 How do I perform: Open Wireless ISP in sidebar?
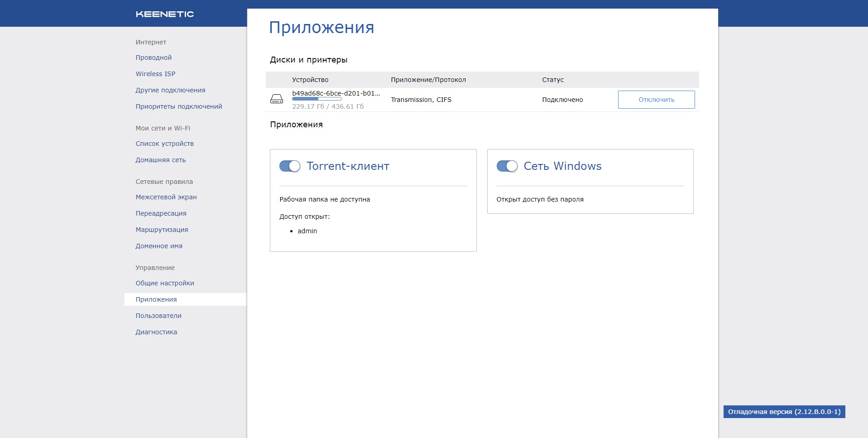pyautogui.click(x=155, y=74)
